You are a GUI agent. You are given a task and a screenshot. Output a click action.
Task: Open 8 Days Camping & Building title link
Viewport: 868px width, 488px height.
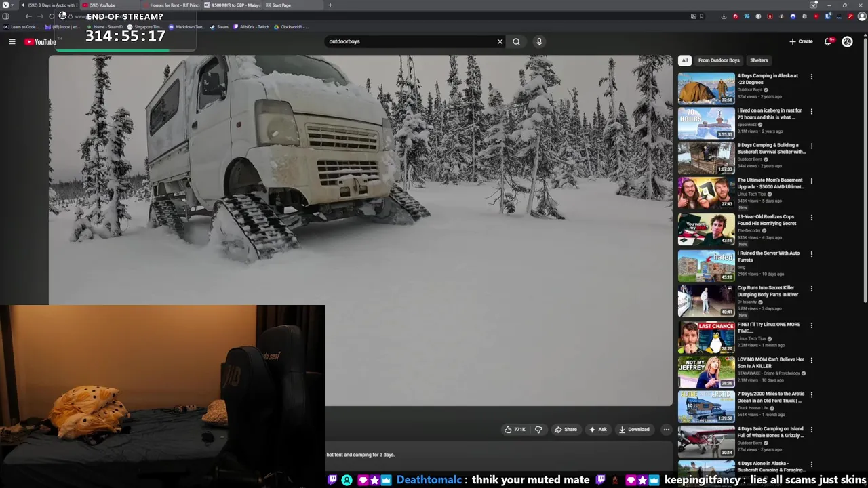[771, 148]
